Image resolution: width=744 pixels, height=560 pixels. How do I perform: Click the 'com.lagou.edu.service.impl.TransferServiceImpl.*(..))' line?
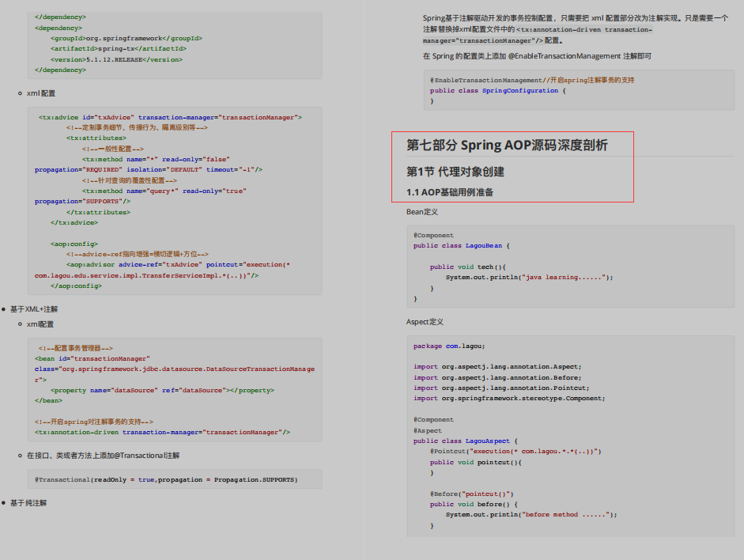pos(146,275)
